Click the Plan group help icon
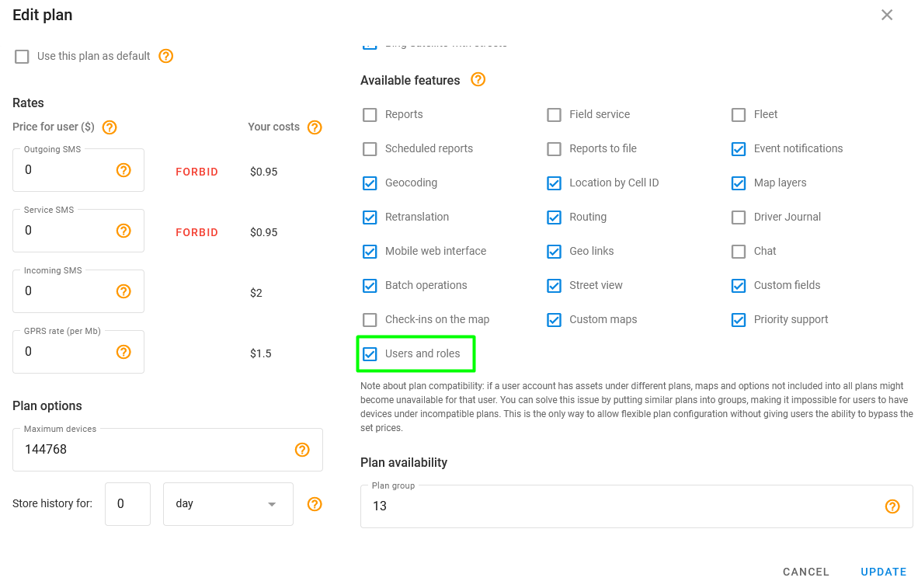The width and height of the screenshot is (918, 588). [892, 506]
